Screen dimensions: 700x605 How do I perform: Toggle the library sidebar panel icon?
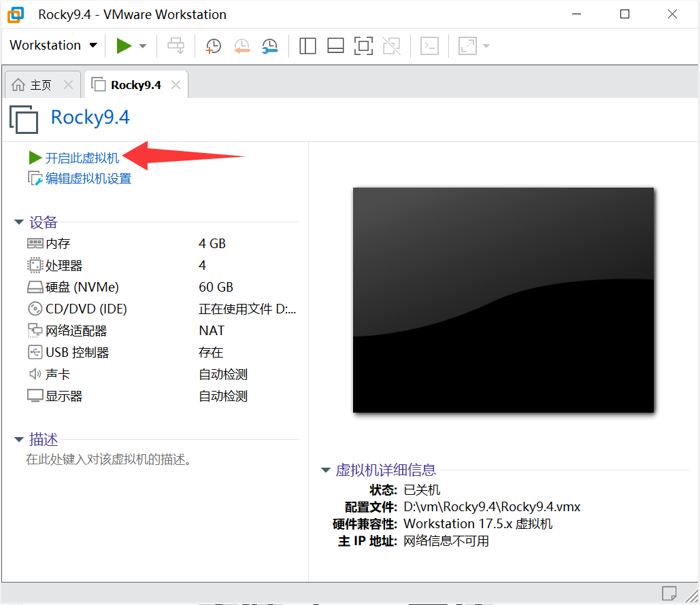(307, 46)
